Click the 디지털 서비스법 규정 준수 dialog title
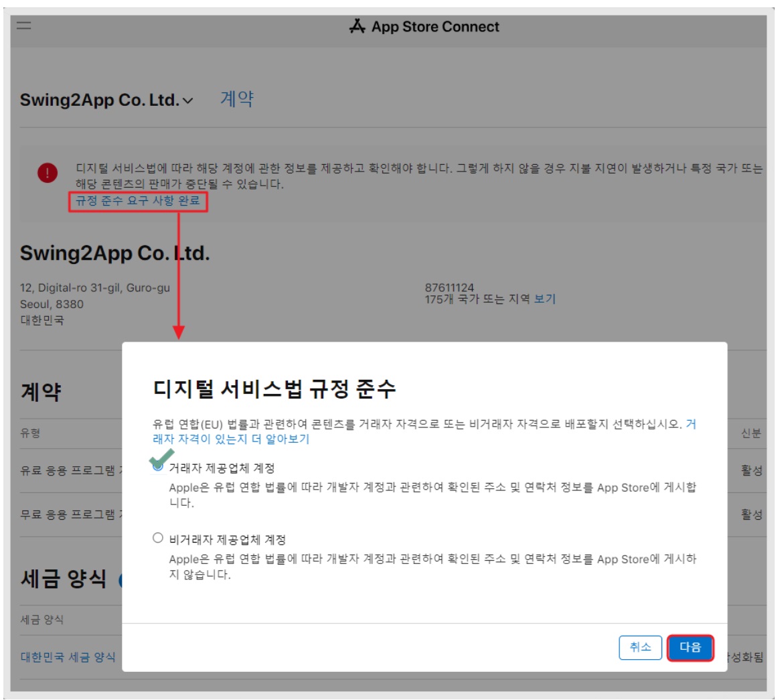This screenshot has width=776, height=700. 275,389
